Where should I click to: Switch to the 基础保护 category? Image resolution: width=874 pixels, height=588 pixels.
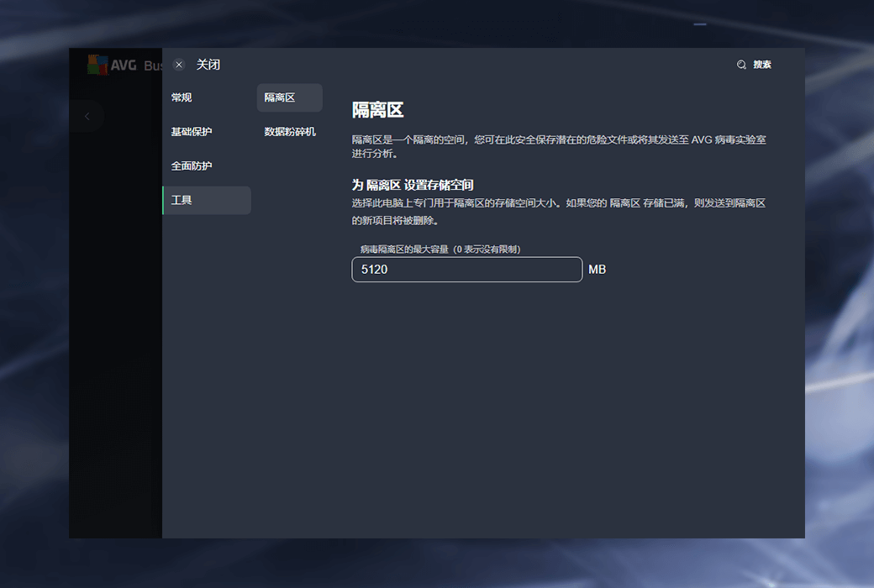[x=192, y=132]
